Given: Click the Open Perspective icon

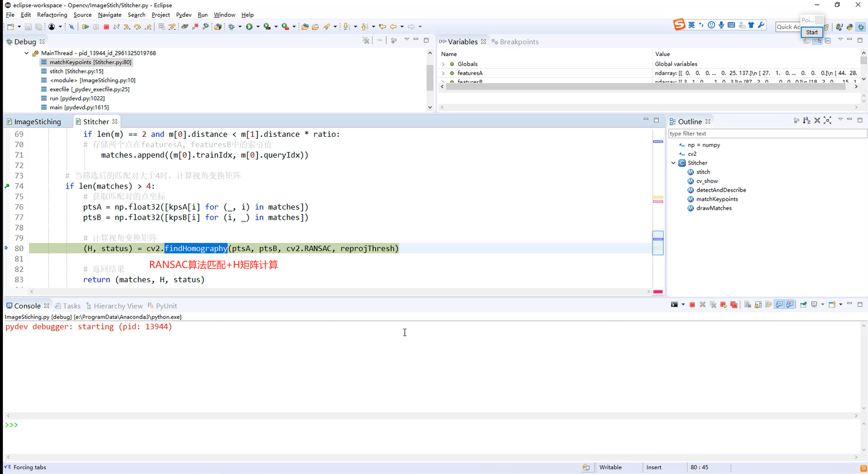Looking at the screenshot, I should tap(827, 27).
